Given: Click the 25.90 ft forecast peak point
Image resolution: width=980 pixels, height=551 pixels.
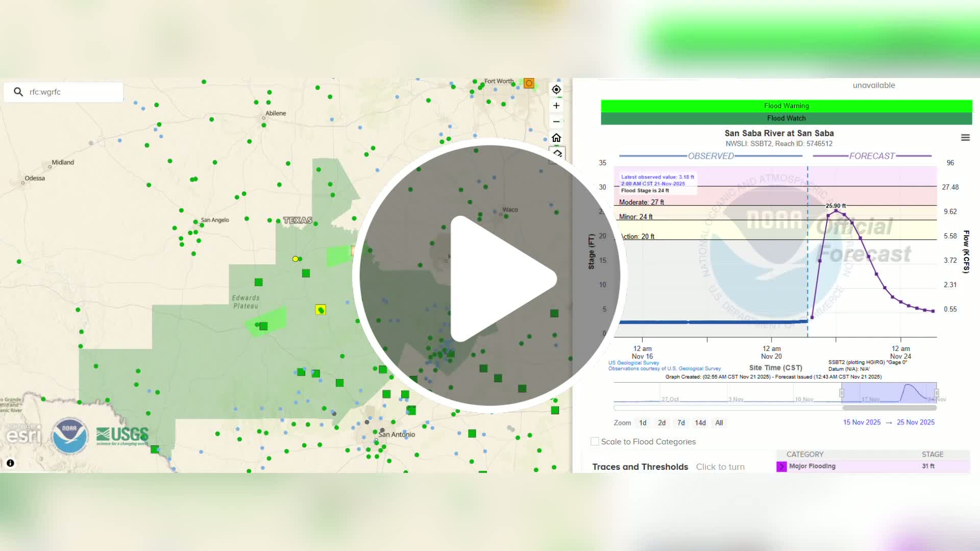Looking at the screenshot, I should click(836, 210).
